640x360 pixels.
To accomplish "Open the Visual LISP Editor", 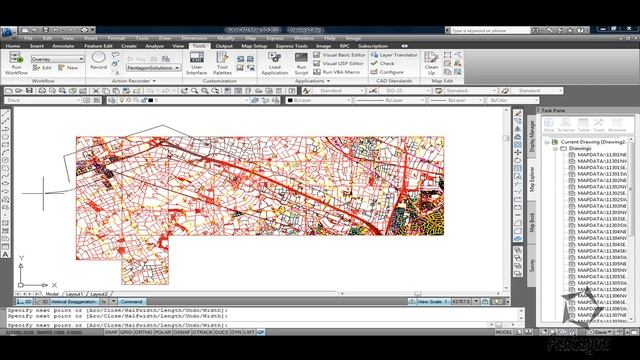I will [338, 63].
